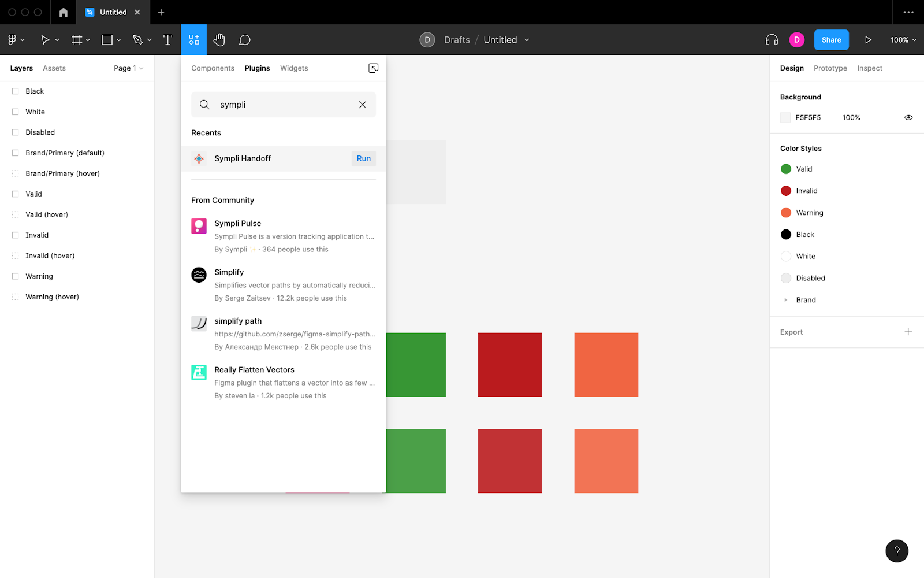Screen dimensions: 924x578
Task: Select the Hand tool
Action: [219, 40]
